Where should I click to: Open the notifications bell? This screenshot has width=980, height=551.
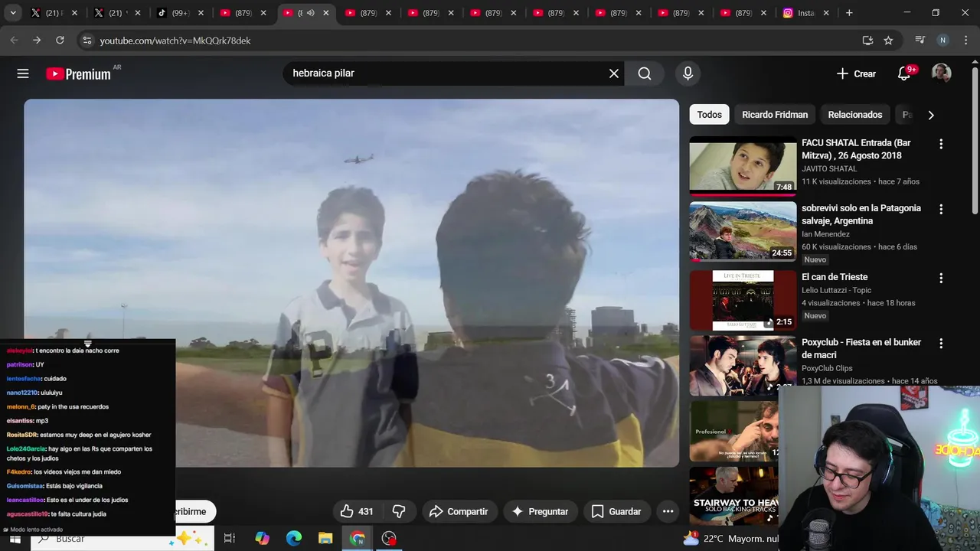pos(904,73)
